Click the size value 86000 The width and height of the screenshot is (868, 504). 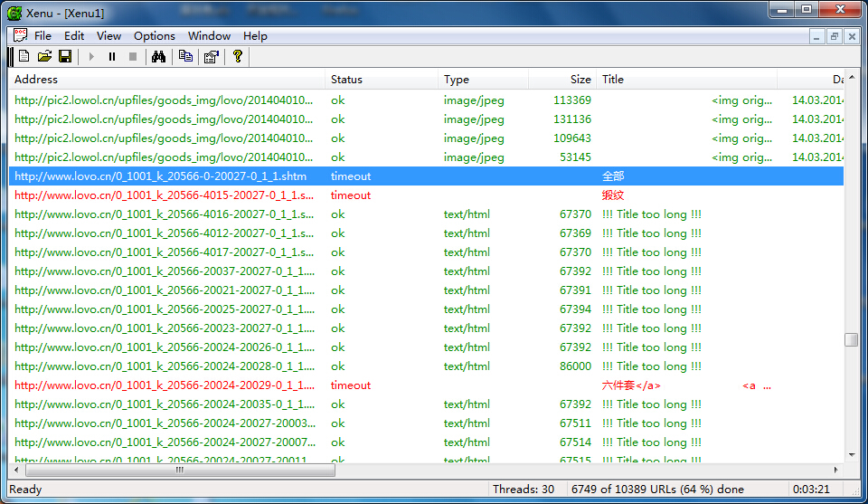575,366
